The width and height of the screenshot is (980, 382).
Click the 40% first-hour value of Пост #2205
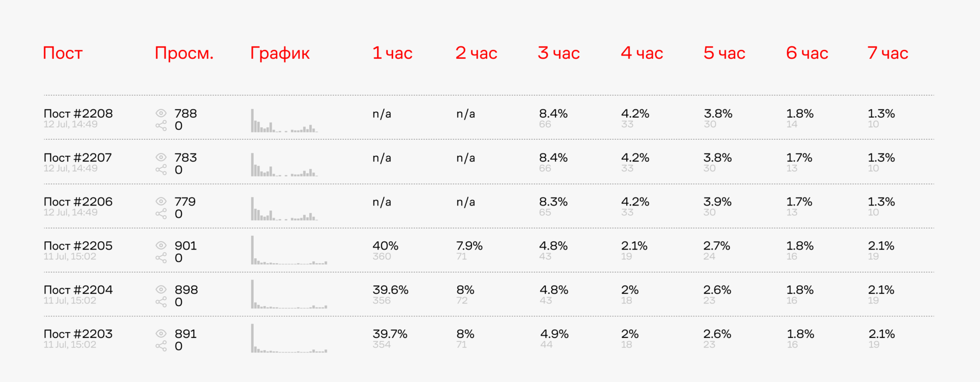click(385, 246)
